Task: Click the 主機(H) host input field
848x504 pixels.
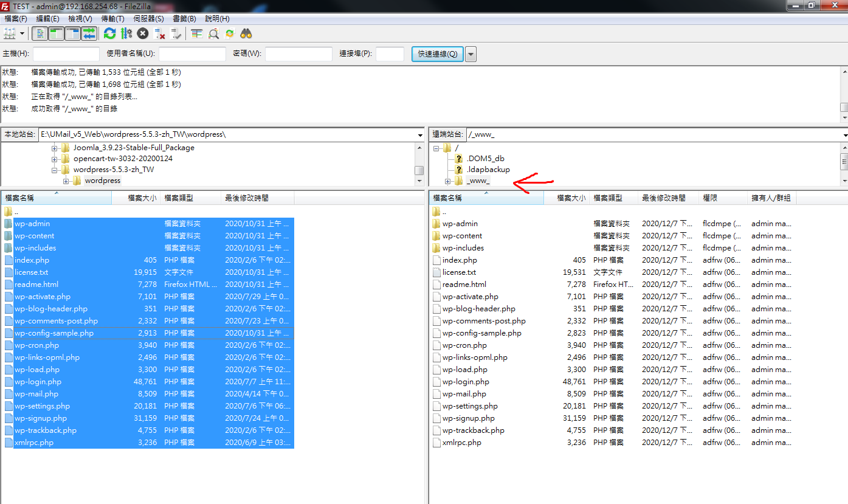Action: [x=66, y=54]
